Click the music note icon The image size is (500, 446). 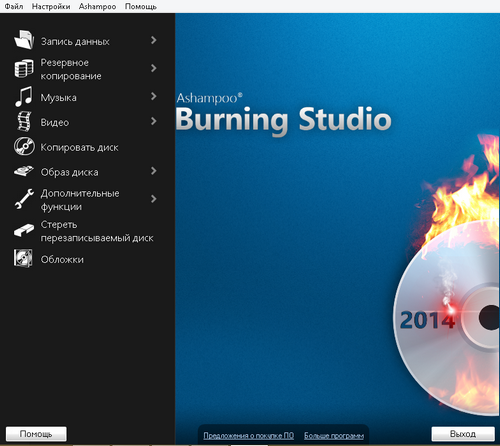24,97
